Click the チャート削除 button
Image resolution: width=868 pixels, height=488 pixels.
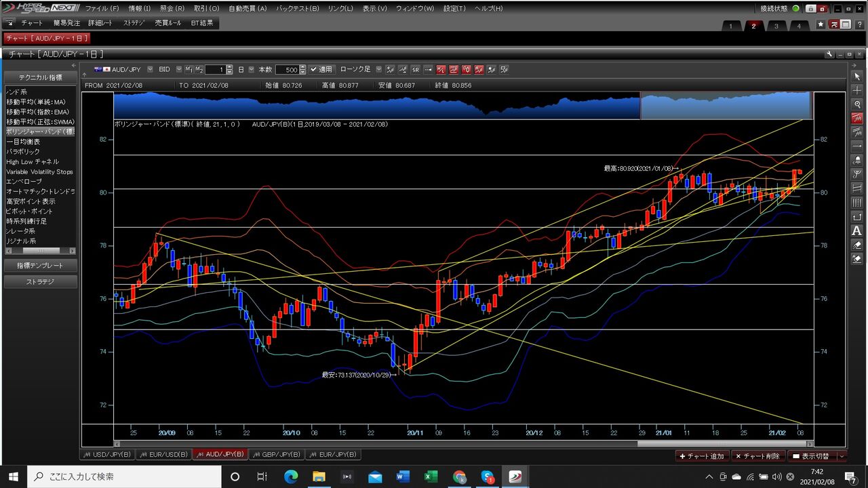[x=758, y=456]
